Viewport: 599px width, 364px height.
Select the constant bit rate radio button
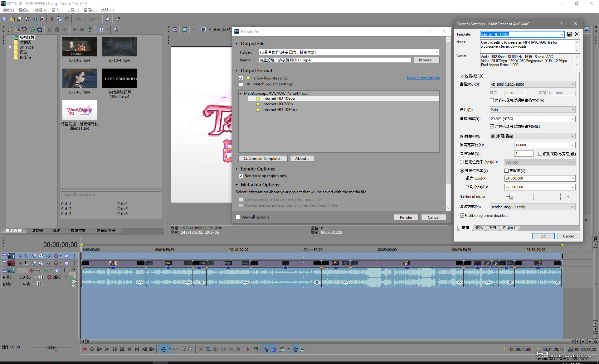pyautogui.click(x=462, y=162)
